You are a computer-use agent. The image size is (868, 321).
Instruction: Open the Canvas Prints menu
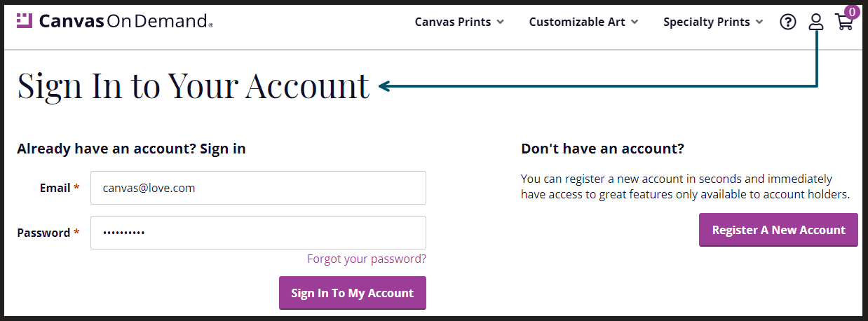[x=459, y=22]
